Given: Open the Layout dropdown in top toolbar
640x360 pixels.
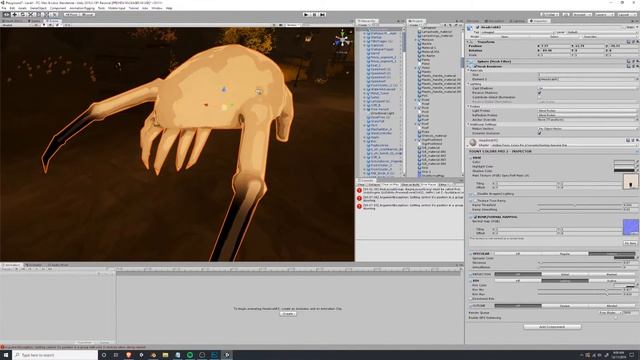Looking at the screenshot, I should [626, 14].
